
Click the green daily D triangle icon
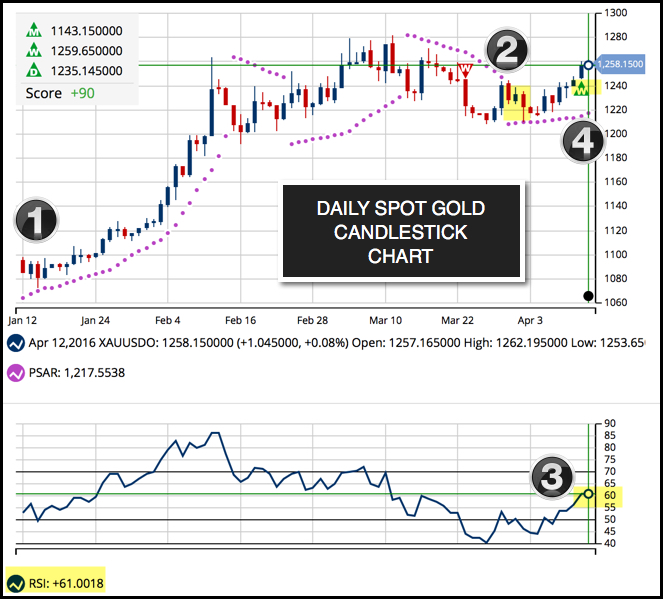pyautogui.click(x=34, y=71)
